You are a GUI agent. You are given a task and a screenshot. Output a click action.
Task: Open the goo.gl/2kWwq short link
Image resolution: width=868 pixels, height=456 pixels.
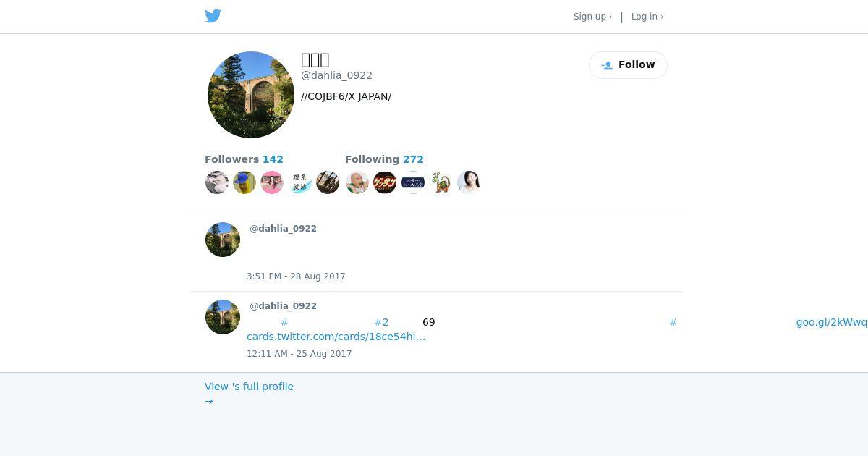831,322
